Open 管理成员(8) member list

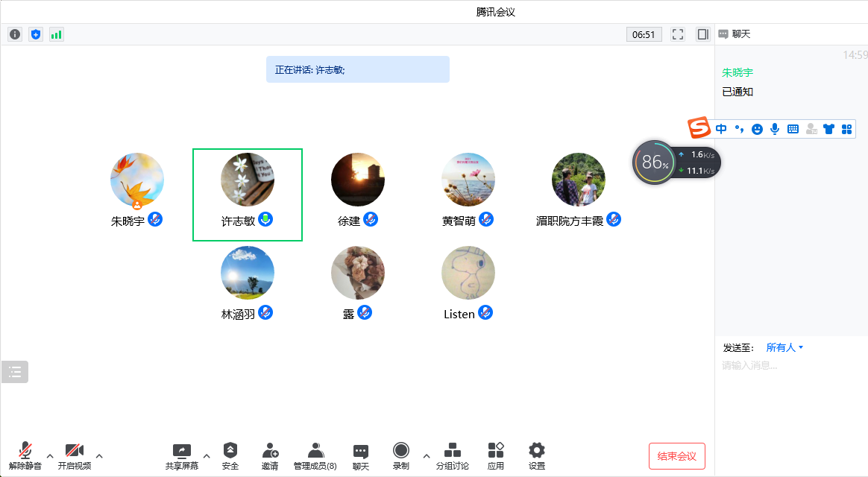[x=315, y=455]
